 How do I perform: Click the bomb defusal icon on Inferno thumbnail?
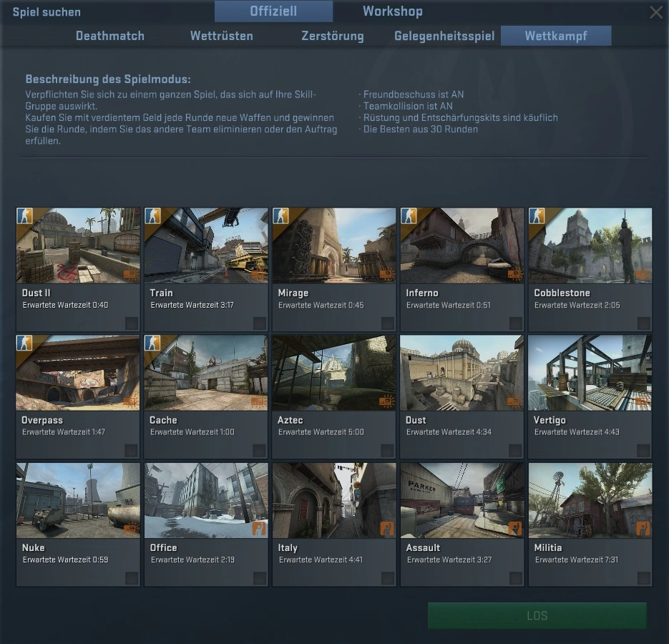click(x=515, y=274)
